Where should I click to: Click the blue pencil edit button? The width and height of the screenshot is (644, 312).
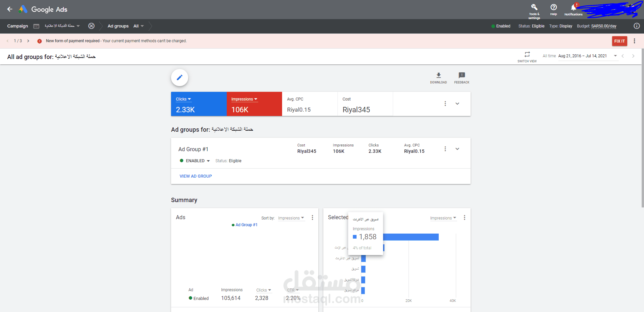179,78
